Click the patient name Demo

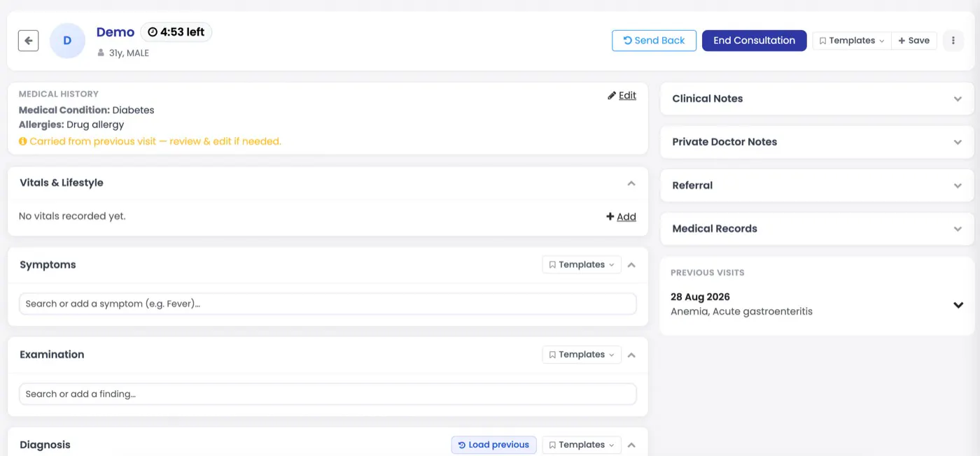tap(115, 32)
